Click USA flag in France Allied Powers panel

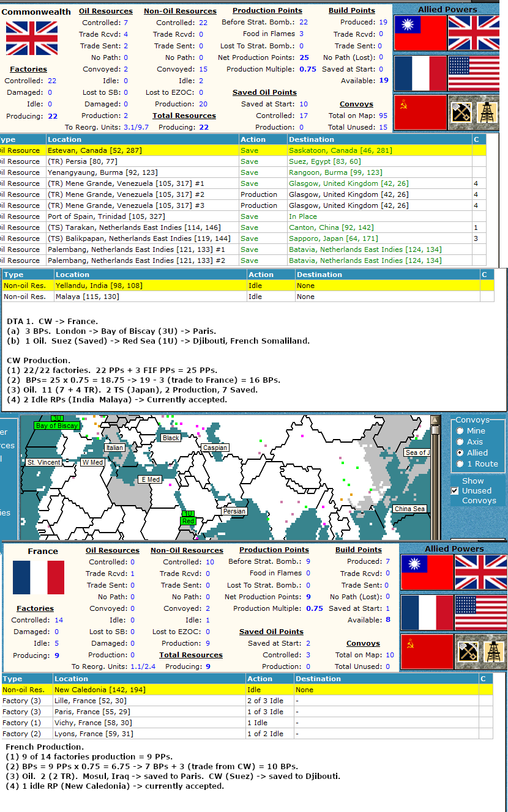coord(480,612)
